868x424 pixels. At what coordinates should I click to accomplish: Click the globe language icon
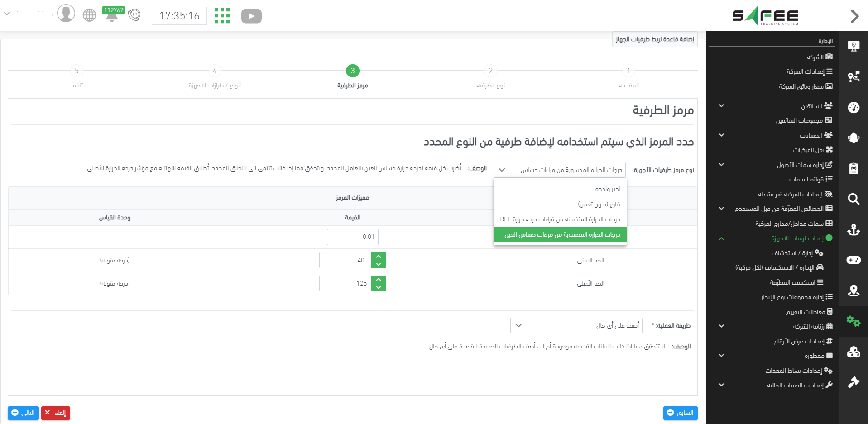click(90, 15)
